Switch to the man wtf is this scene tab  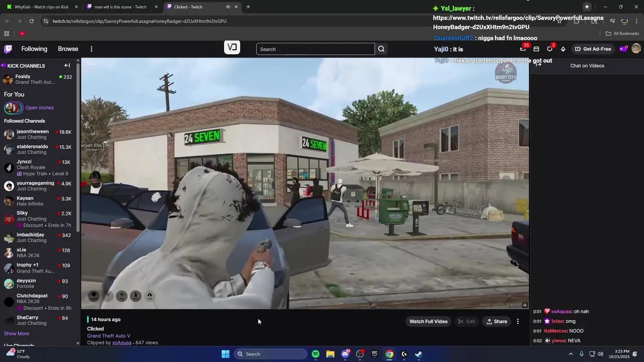click(122, 7)
